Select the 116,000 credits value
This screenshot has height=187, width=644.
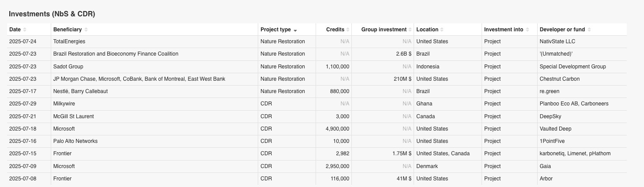click(x=340, y=179)
